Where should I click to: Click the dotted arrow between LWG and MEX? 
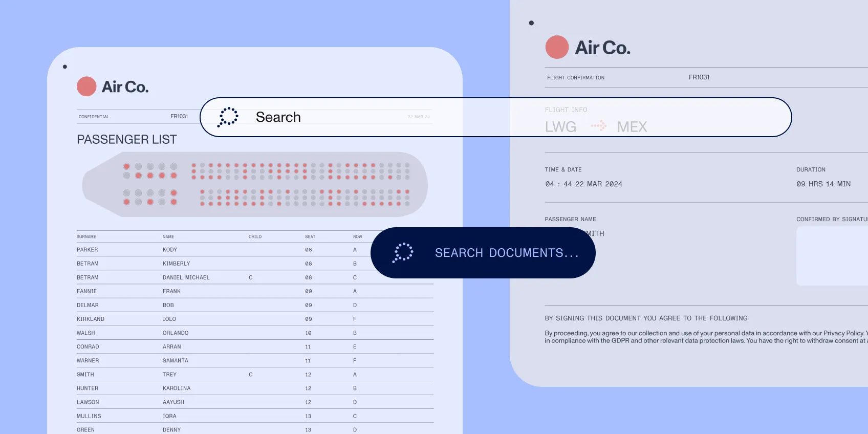[x=598, y=126]
